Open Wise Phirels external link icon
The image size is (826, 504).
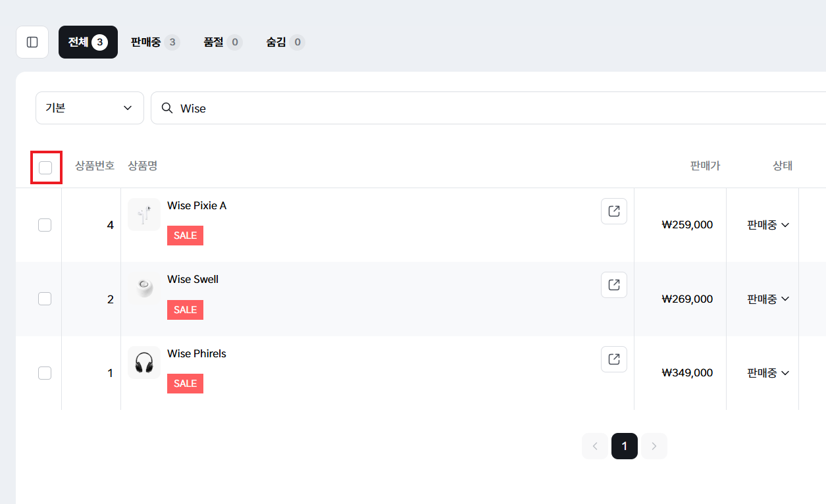coord(614,359)
